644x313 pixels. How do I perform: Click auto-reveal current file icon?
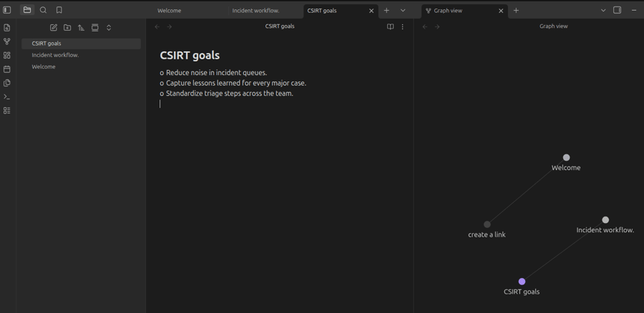[x=95, y=27]
